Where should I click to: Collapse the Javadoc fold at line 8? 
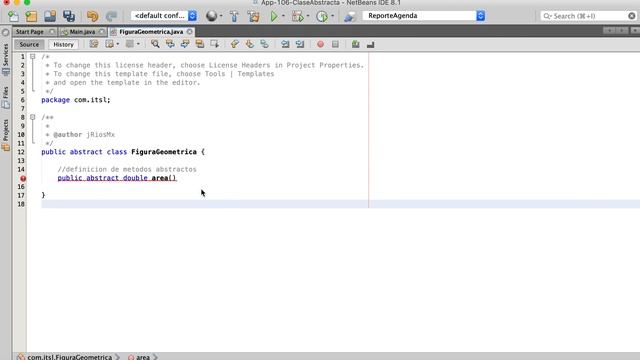coord(33,117)
